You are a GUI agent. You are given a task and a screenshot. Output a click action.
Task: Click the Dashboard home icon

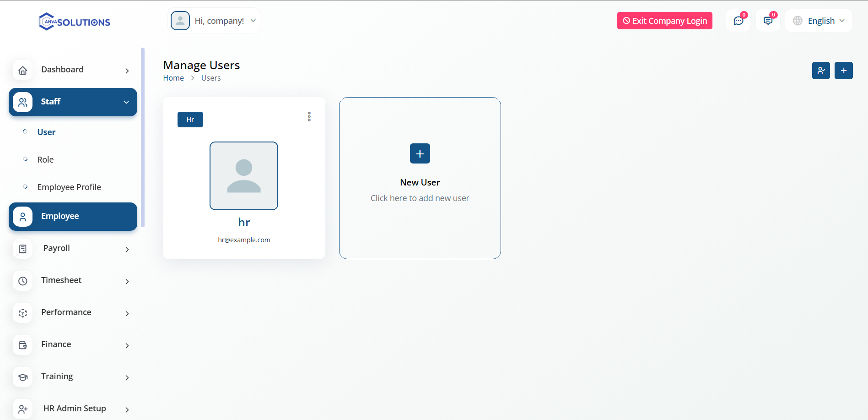click(x=23, y=71)
